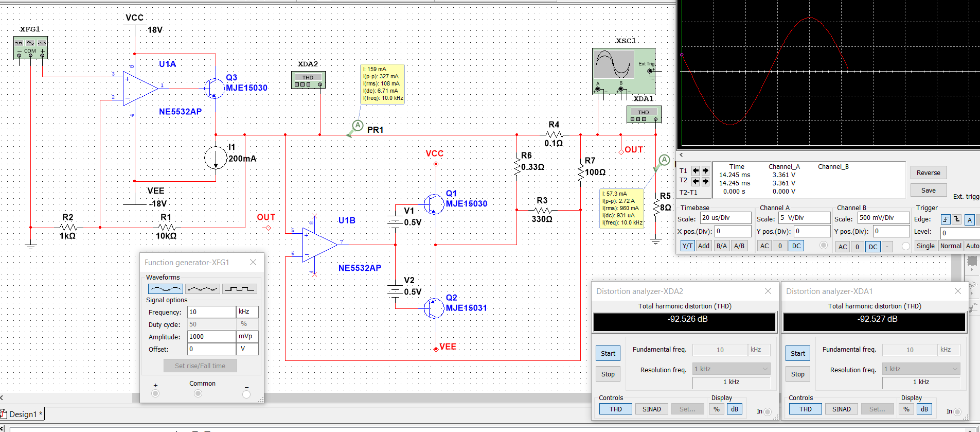Screen dimensions: 980x432
Task: Click the minus terminal radio in Function generator
Action: [246, 394]
